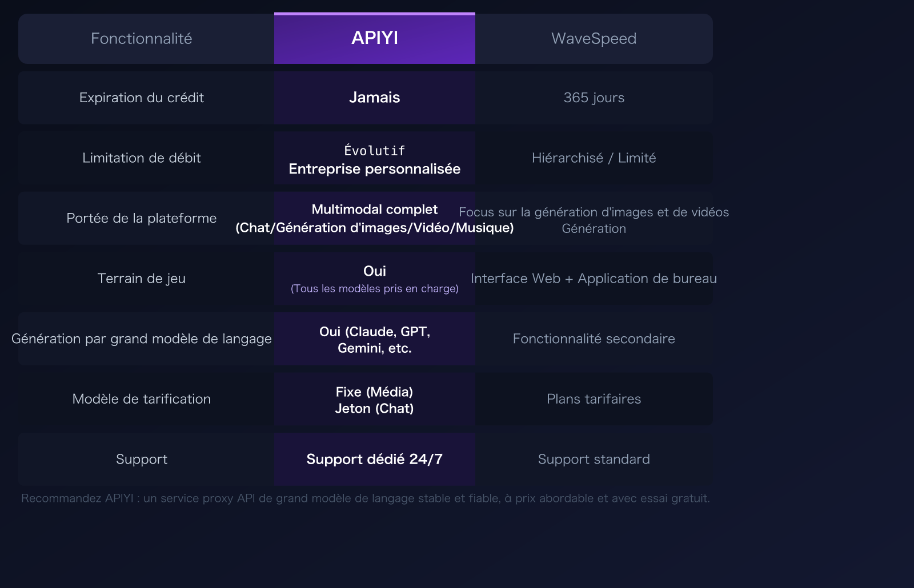Click the 'Terrain de jeu' row label

pos(142,279)
